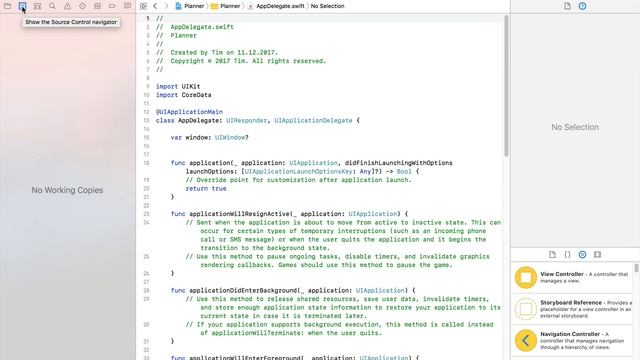Click var window: UIWindow? line
The image size is (640, 360).
(209, 138)
